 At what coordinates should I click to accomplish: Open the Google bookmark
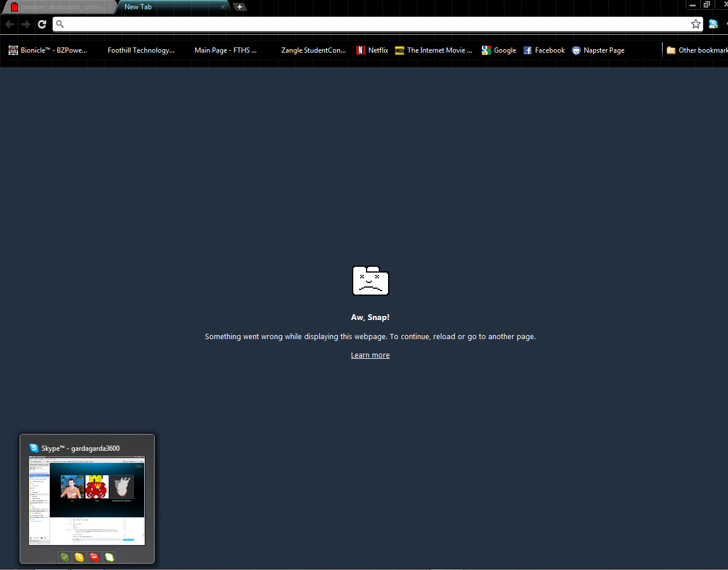[499, 50]
